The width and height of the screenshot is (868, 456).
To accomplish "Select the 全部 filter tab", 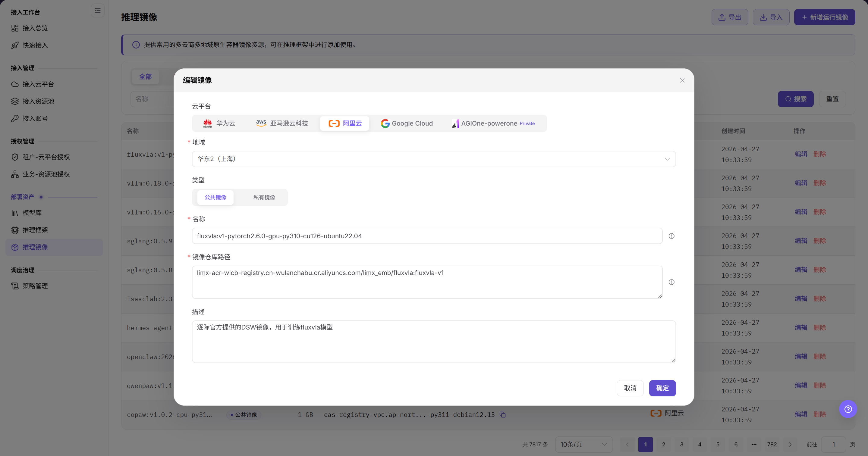I will (146, 77).
